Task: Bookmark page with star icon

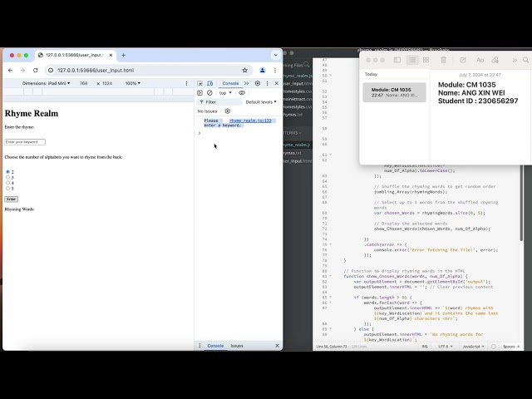Action: pyautogui.click(x=244, y=70)
